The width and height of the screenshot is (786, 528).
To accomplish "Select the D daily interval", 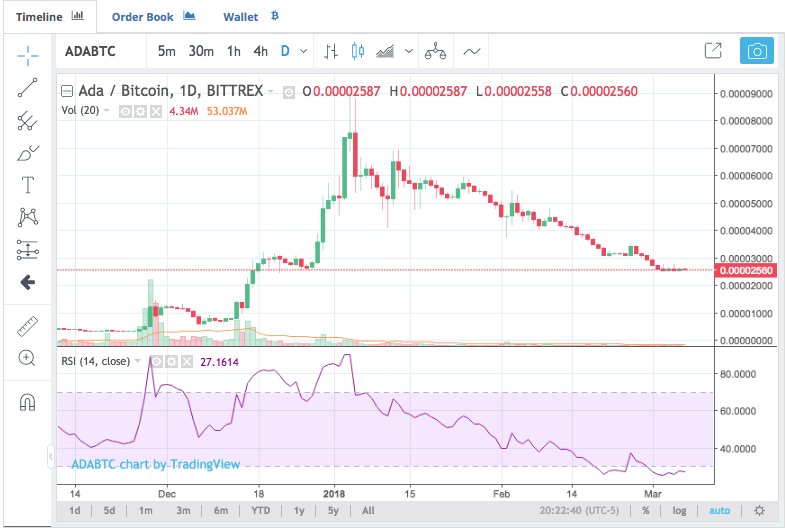I will [285, 51].
